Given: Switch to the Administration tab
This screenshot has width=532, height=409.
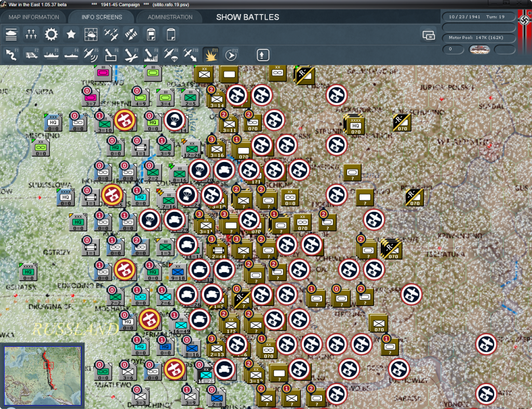Looking at the screenshot, I should (x=170, y=17).
